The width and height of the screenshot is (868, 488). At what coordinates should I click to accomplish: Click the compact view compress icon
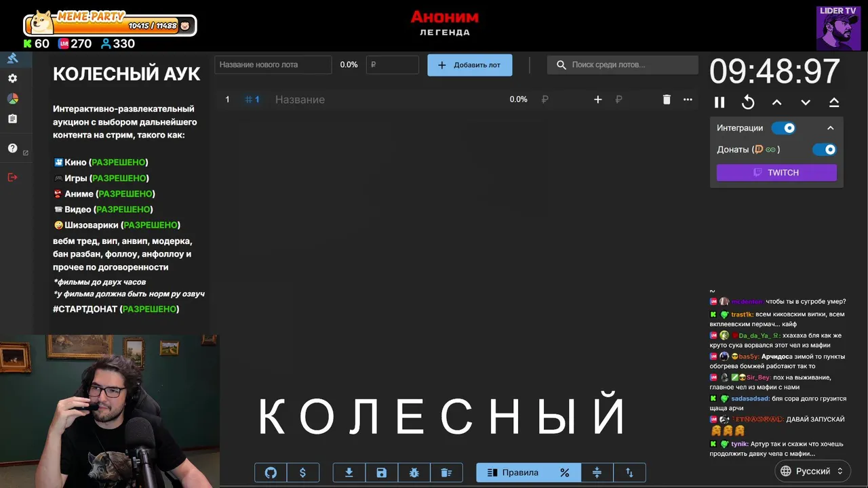tap(597, 472)
